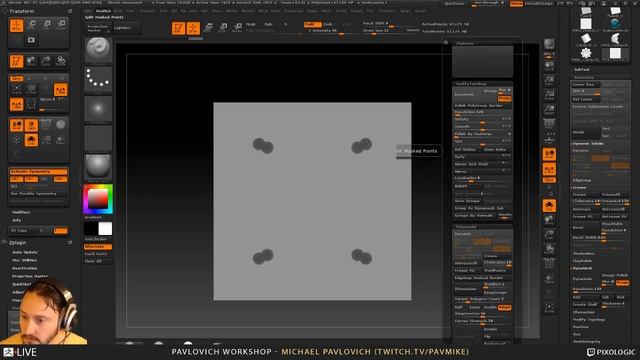
Task: Expand the Modify Topology subsection
Action: 589,320
